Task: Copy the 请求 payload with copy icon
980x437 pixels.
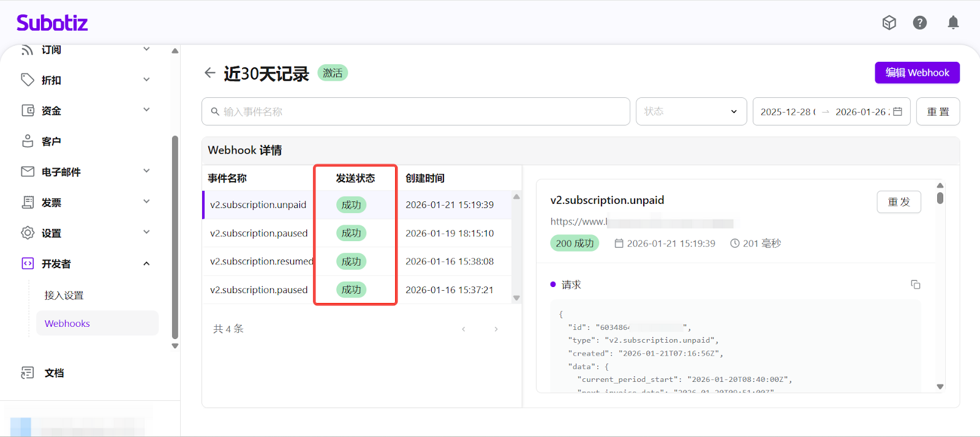Action: [x=915, y=285]
